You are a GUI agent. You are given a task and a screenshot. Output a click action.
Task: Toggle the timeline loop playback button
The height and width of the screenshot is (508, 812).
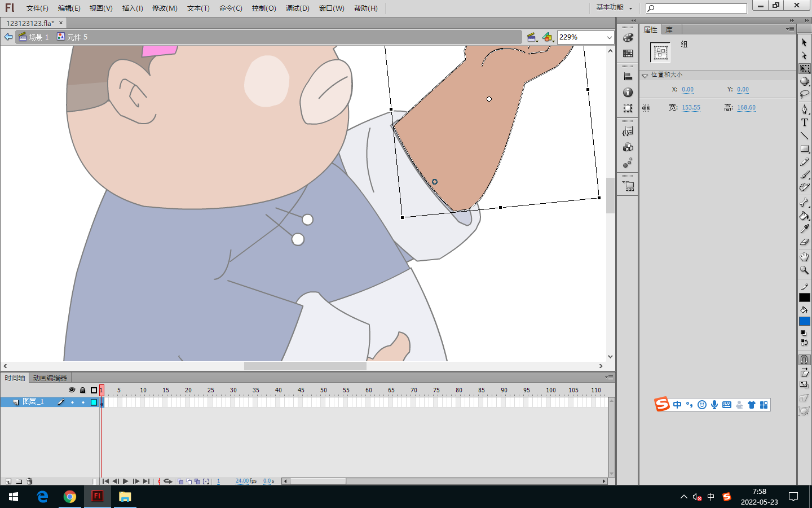[168, 481]
